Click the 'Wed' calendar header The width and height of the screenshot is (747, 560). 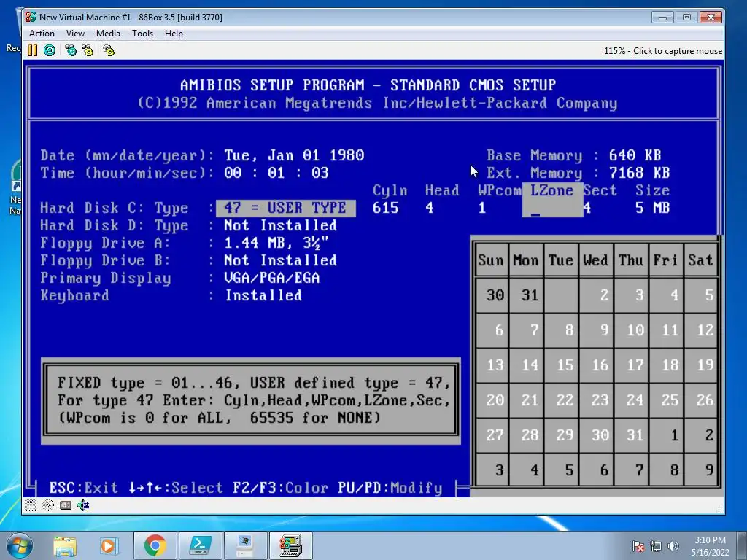tap(595, 260)
